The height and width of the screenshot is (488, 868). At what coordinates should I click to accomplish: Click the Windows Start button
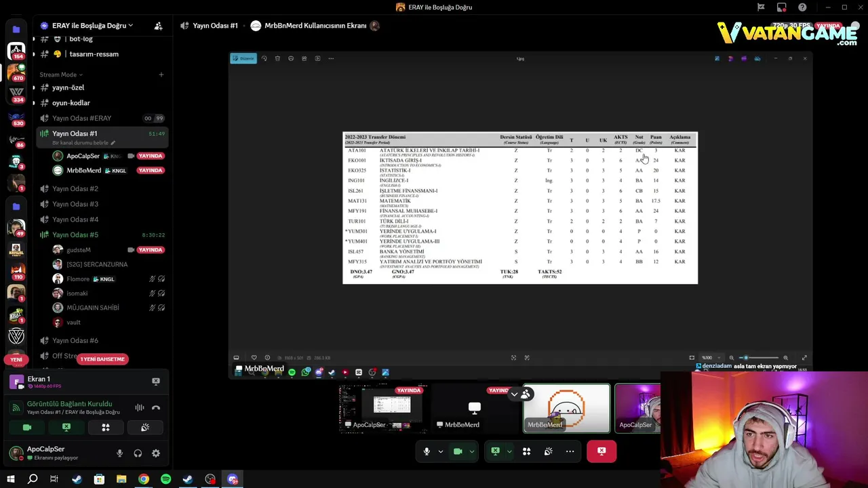[x=11, y=479]
